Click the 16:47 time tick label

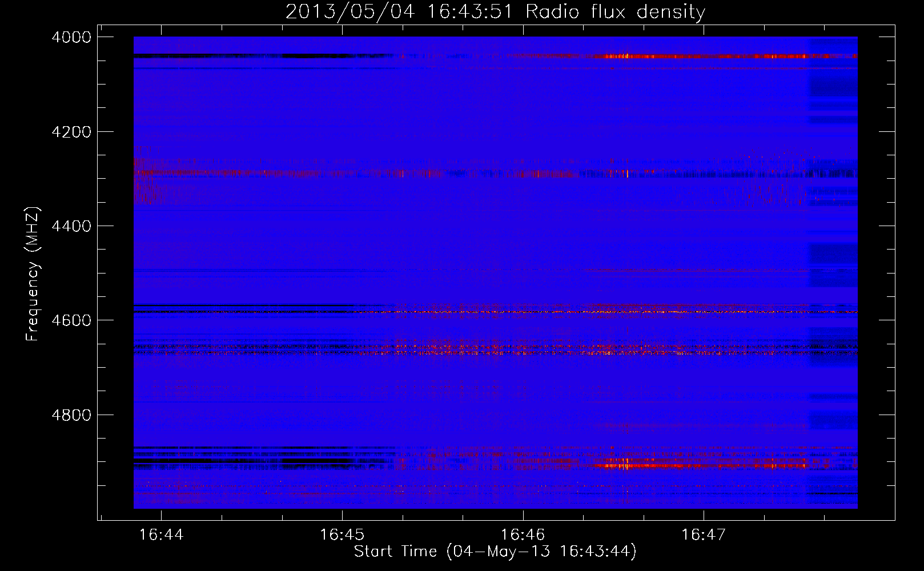[x=704, y=535]
